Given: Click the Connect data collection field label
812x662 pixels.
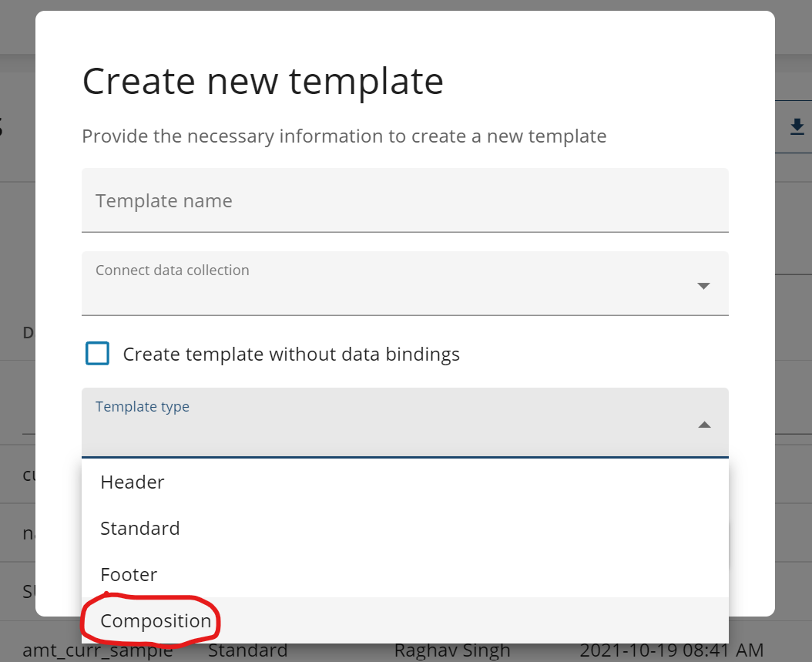Looking at the screenshot, I should (x=173, y=271).
